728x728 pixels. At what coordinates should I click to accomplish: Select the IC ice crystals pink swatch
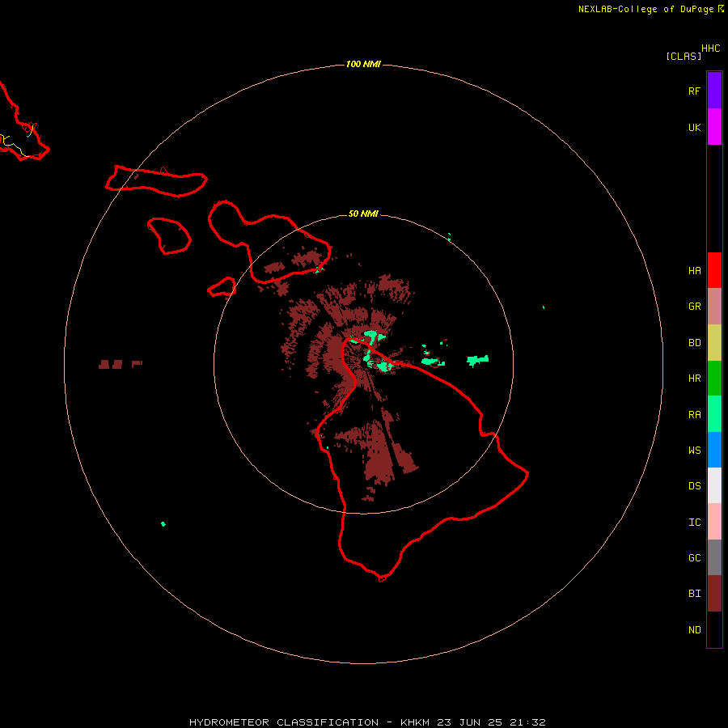click(x=714, y=522)
